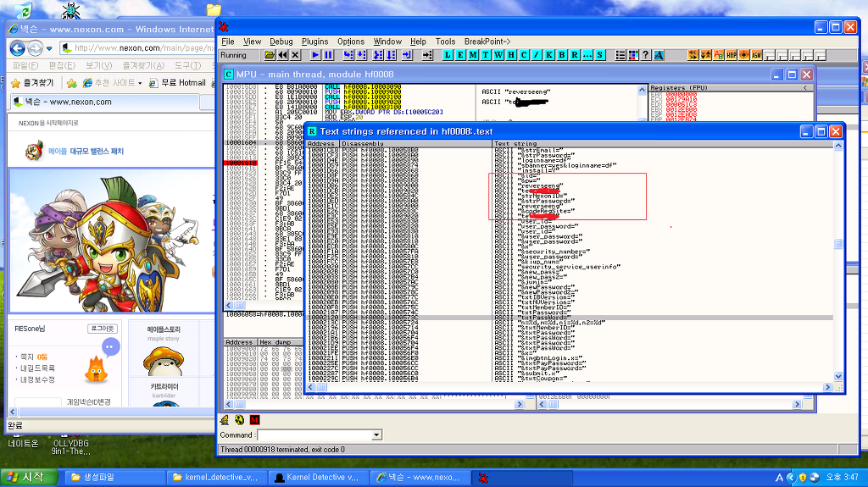
Task: Open the Log window via L button
Action: 449,55
